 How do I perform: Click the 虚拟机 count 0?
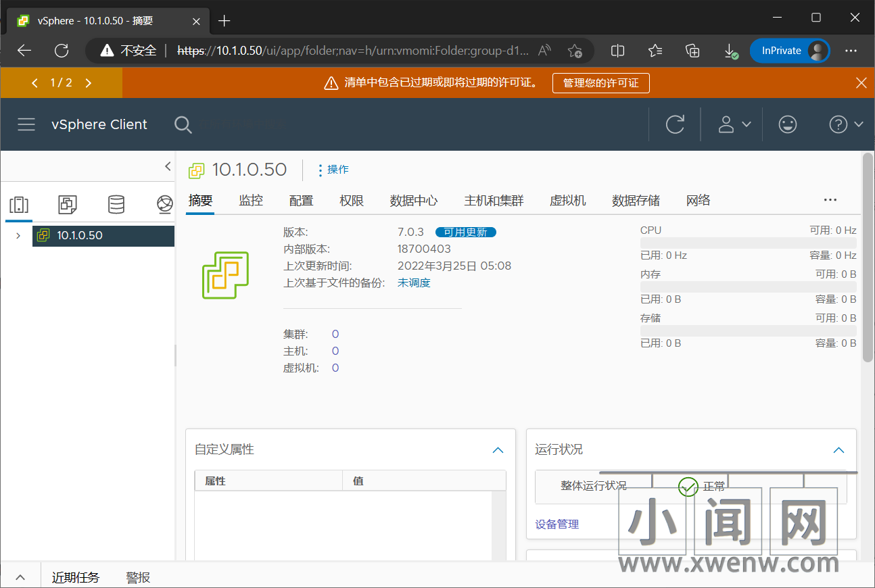[x=335, y=368]
